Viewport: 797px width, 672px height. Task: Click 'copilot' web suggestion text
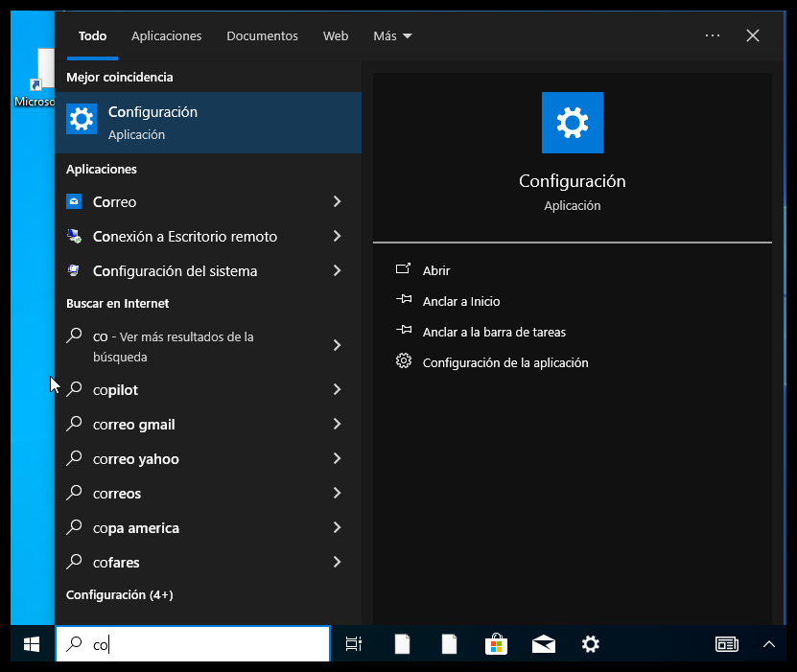(115, 390)
